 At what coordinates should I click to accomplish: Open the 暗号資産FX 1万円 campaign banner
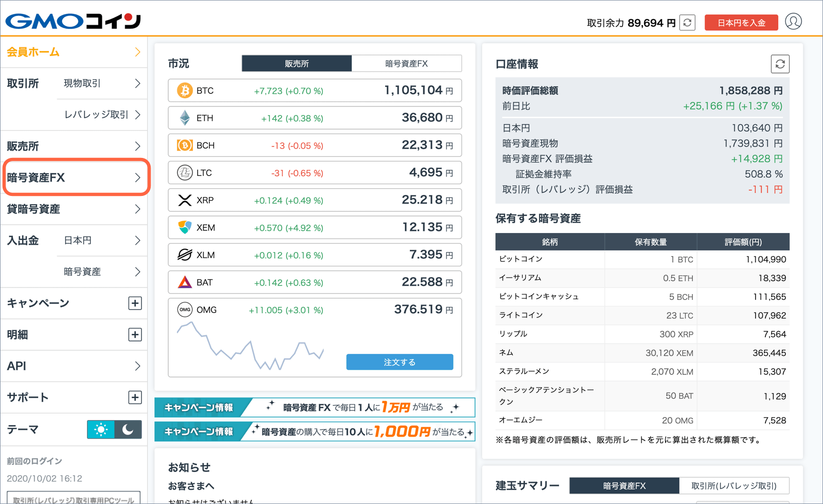tap(315, 407)
